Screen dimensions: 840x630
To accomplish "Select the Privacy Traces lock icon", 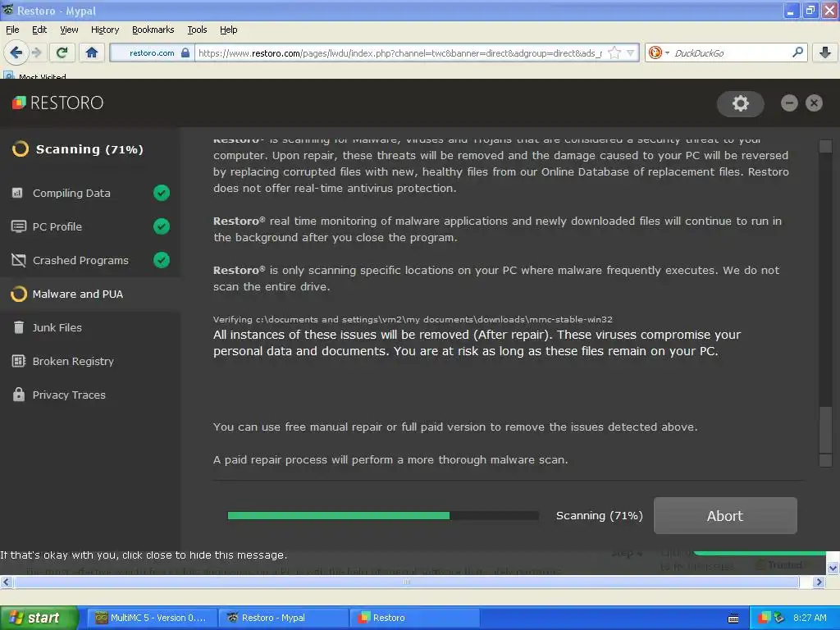I will [19, 395].
